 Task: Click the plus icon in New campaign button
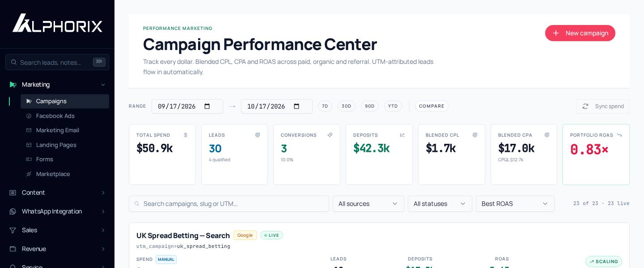pos(556,33)
